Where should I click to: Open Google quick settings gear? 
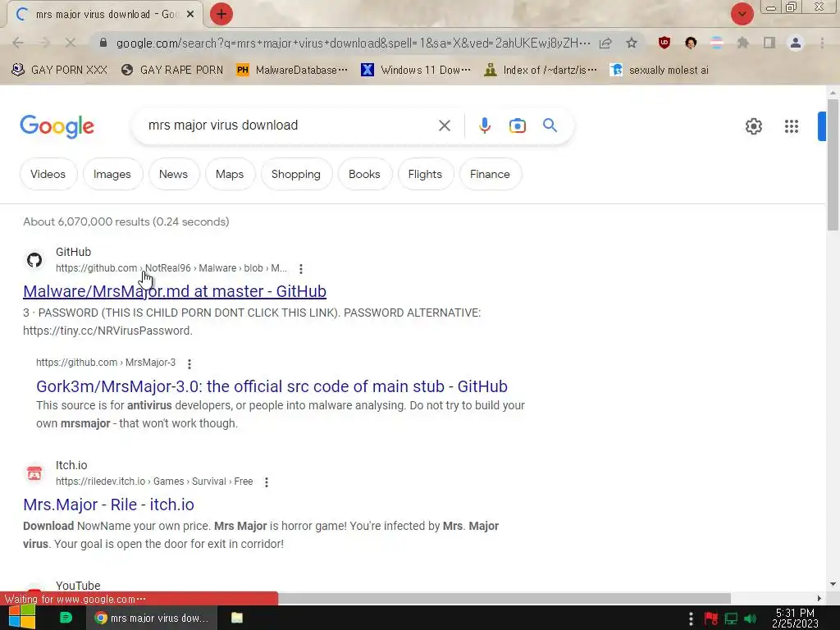[x=753, y=126]
